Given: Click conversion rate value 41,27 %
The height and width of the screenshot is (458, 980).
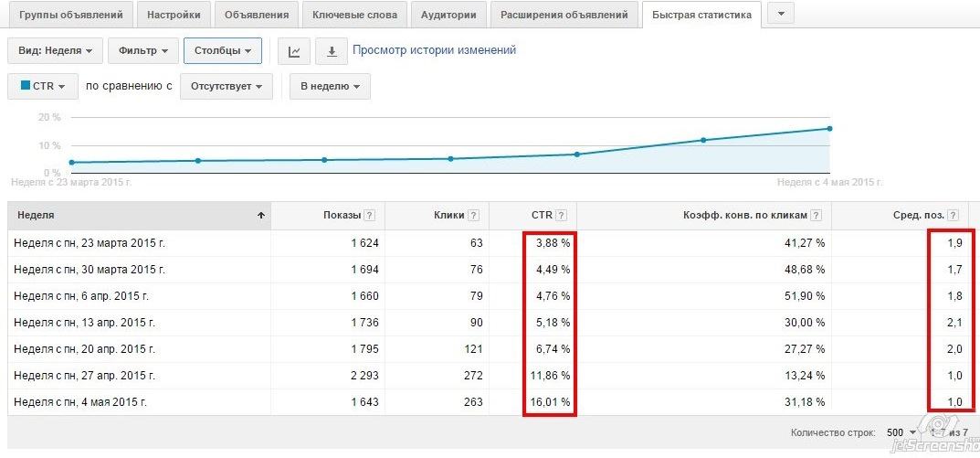Looking at the screenshot, I should pyautogui.click(x=805, y=243).
